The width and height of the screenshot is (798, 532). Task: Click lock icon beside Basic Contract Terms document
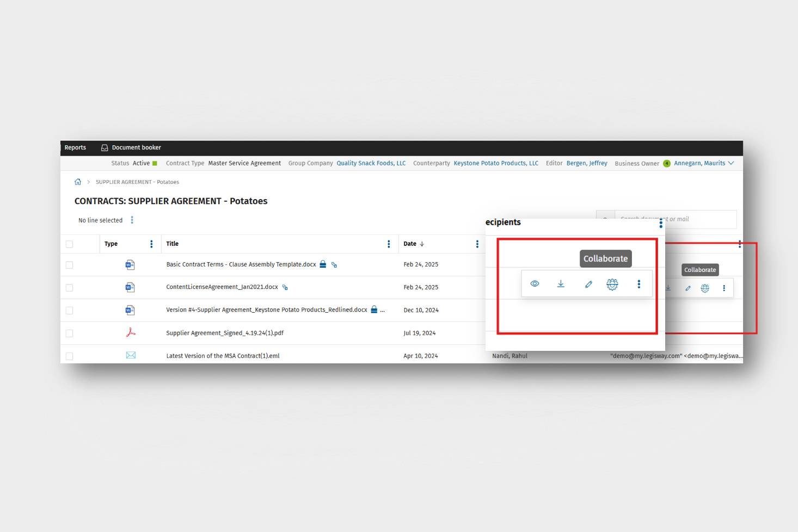tap(323, 264)
